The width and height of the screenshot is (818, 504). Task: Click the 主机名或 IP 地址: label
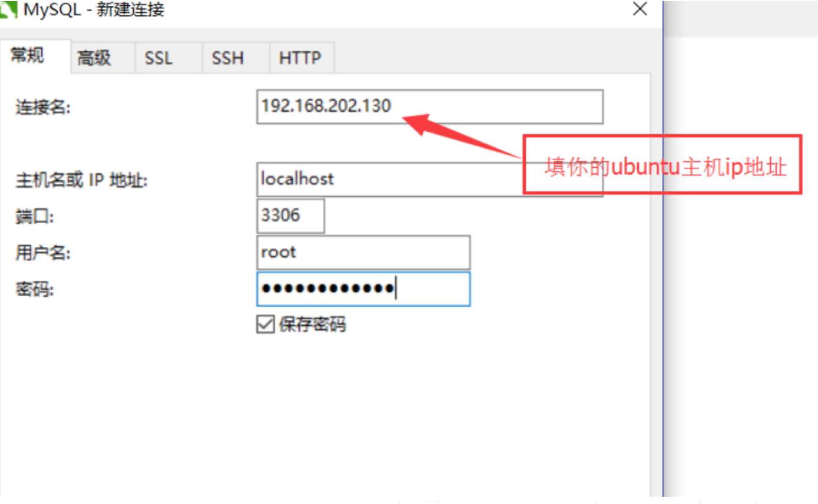tap(82, 180)
